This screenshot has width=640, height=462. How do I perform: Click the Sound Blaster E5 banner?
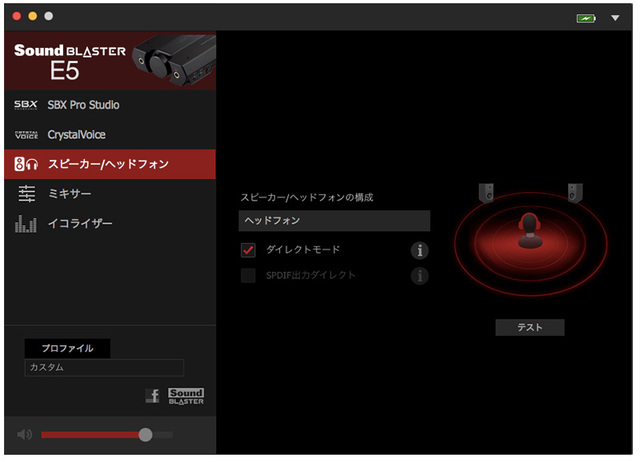[x=110, y=61]
